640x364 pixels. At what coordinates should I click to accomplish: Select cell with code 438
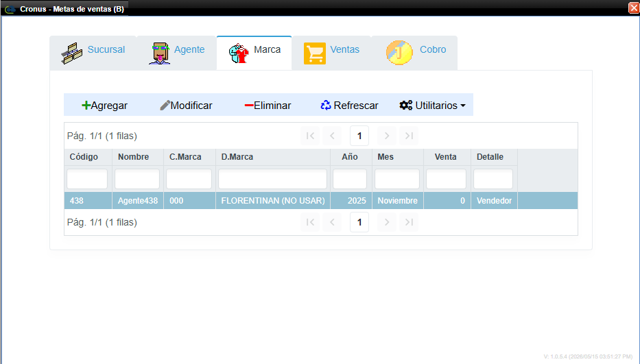[x=88, y=201]
